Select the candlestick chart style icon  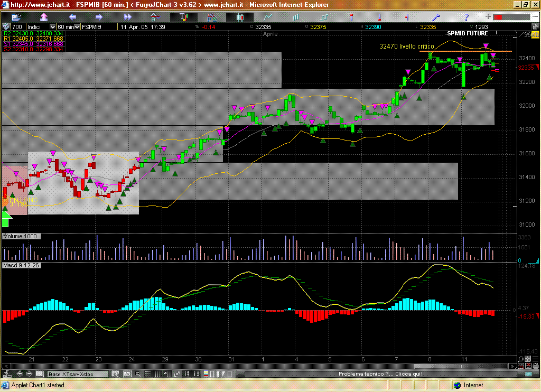coord(240,17)
